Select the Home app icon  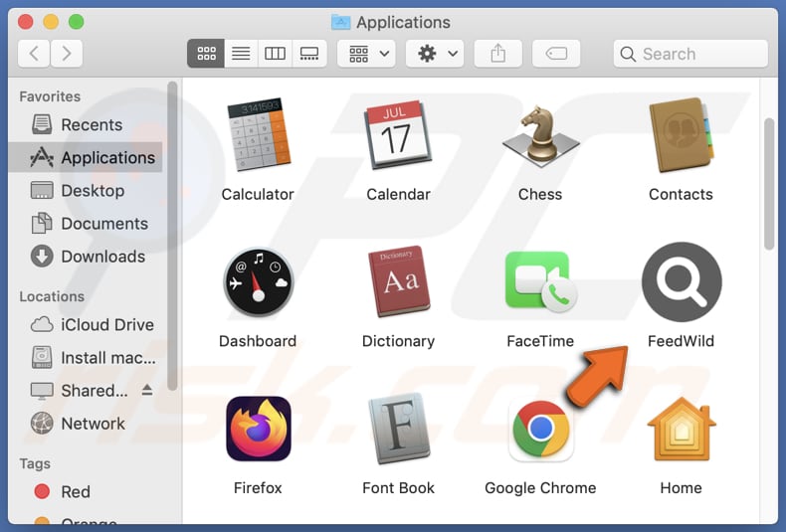[x=682, y=429]
